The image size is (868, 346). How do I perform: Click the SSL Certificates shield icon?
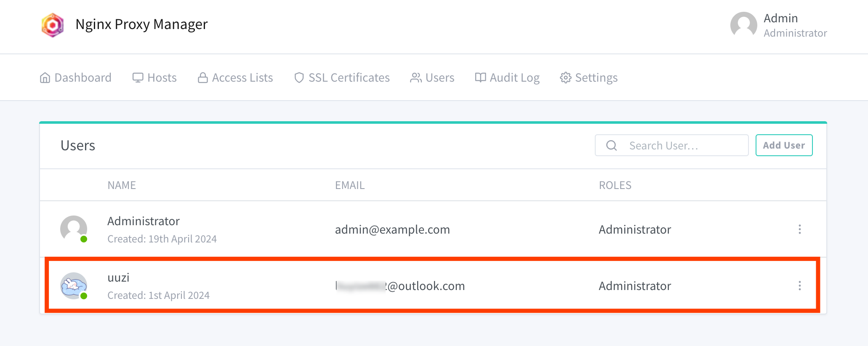pos(299,78)
